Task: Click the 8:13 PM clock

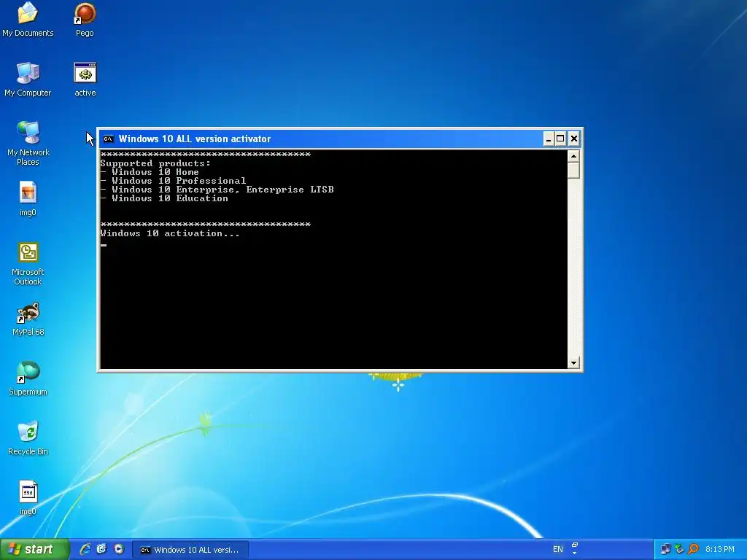Action: (x=720, y=549)
